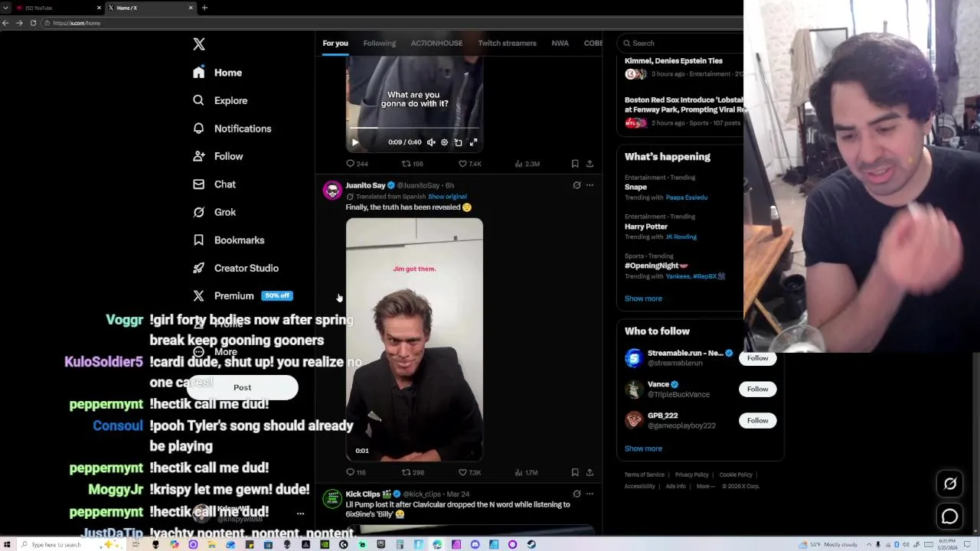Open #OpeningNight trending topic
Viewport: 980px width, 551px height.
[656, 266]
